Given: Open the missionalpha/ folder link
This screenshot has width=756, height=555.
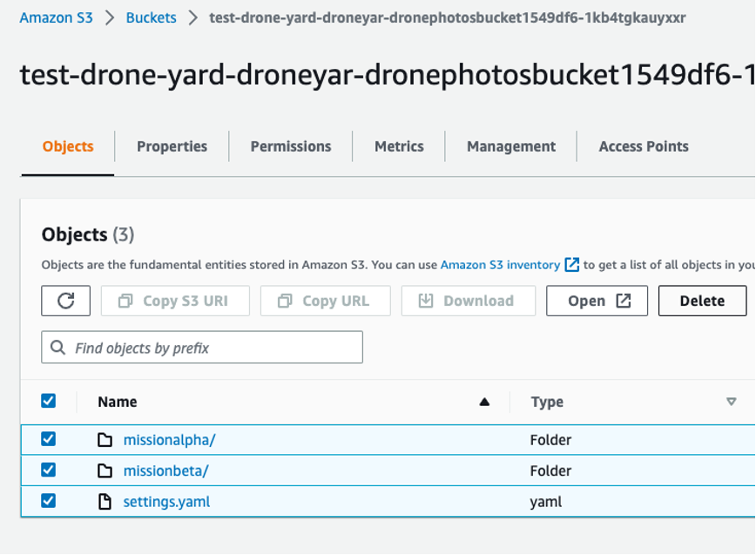Looking at the screenshot, I should pyautogui.click(x=169, y=440).
